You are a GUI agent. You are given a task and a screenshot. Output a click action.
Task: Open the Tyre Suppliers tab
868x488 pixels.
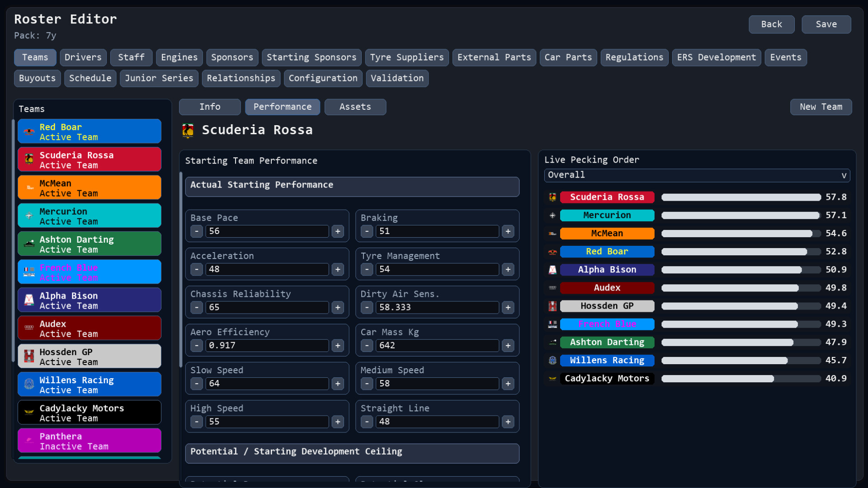[407, 57]
